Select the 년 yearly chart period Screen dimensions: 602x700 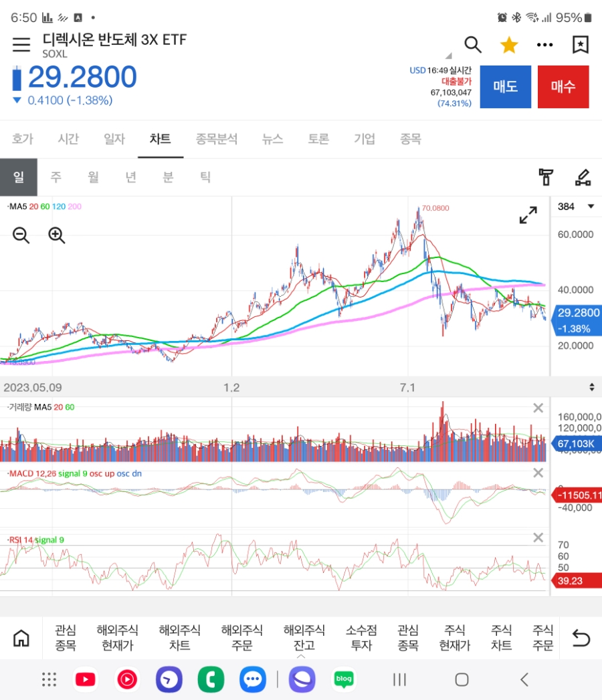click(130, 177)
